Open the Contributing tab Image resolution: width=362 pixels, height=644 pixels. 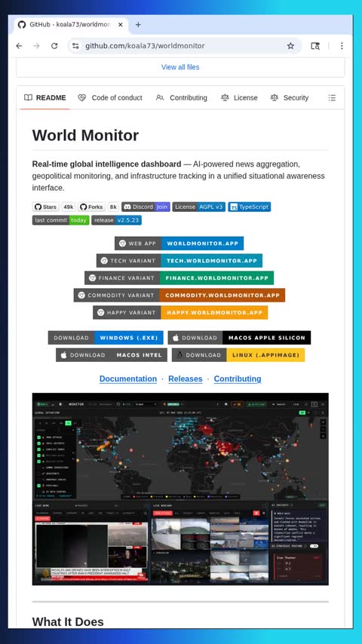[182, 98]
